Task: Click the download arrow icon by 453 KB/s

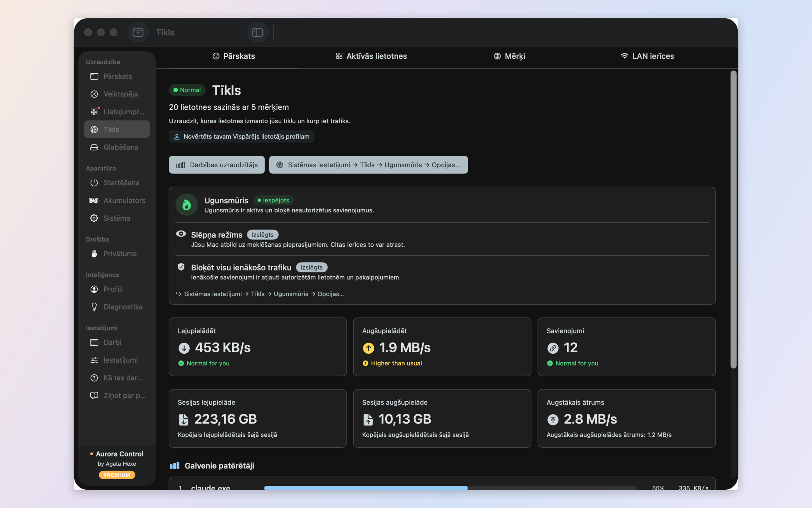Action: 184,348
